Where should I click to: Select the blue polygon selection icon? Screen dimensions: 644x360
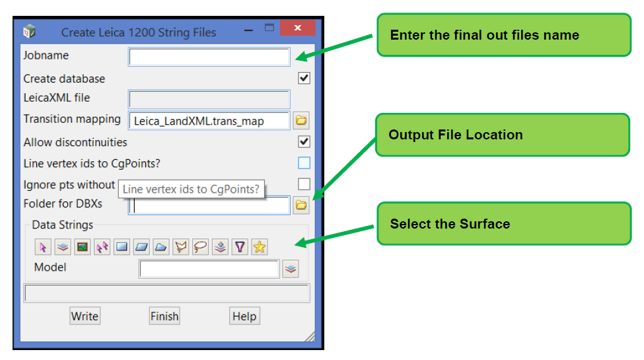[x=161, y=247]
